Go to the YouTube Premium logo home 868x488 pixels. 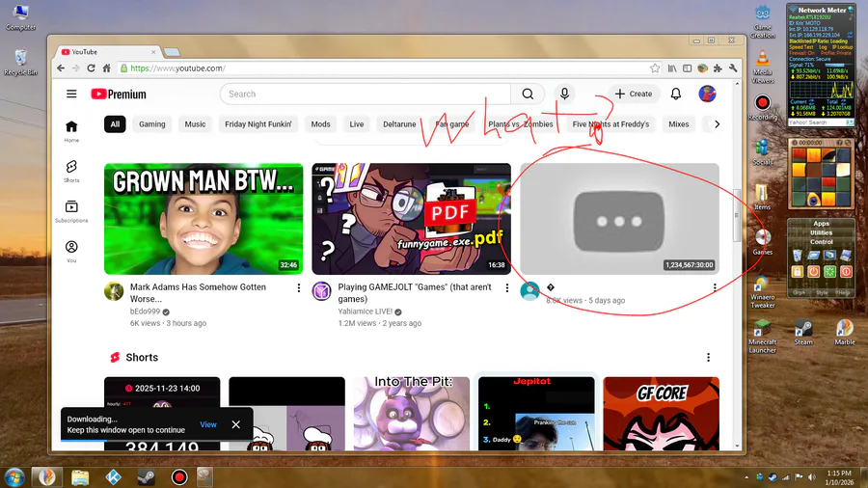click(x=119, y=95)
